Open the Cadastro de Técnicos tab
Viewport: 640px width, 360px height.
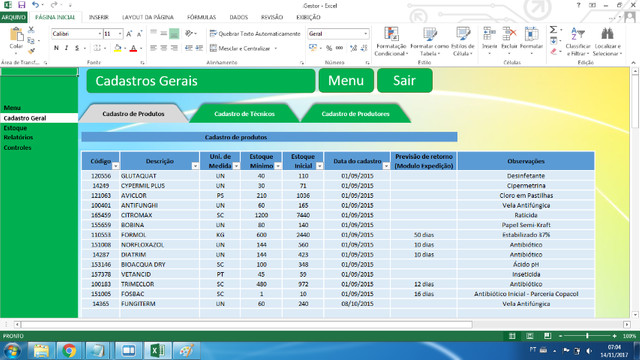tap(244, 113)
